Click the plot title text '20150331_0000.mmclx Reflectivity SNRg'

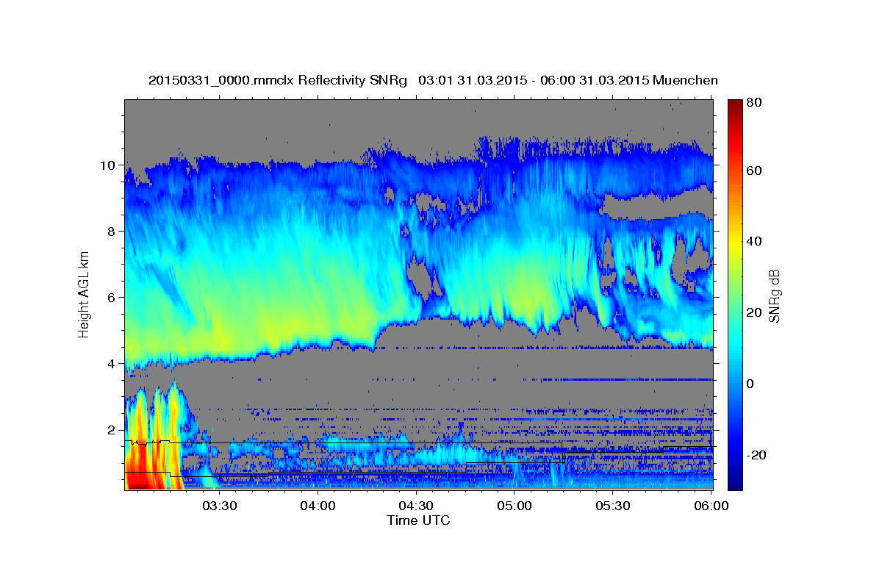click(277, 79)
